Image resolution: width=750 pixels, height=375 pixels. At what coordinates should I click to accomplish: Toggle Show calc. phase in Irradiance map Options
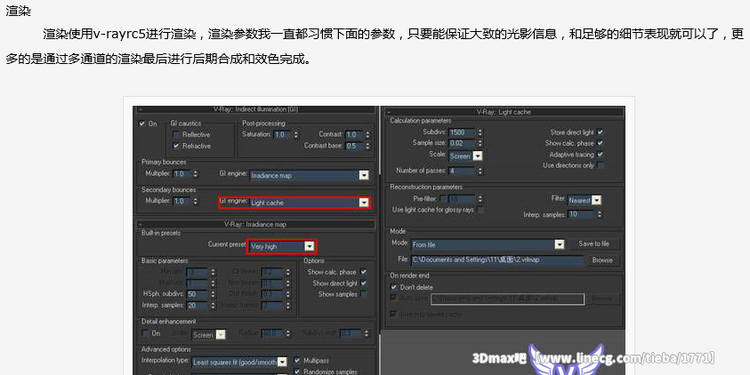(x=364, y=272)
